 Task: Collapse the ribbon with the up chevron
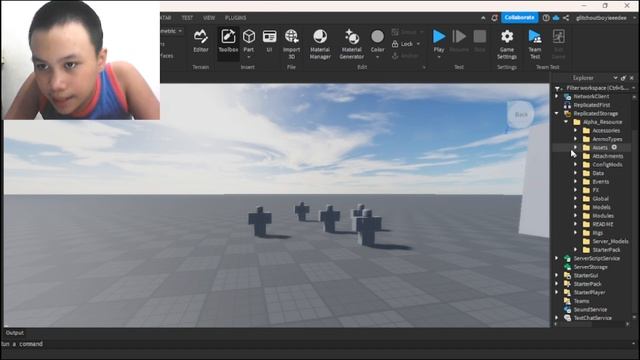[x=483, y=18]
